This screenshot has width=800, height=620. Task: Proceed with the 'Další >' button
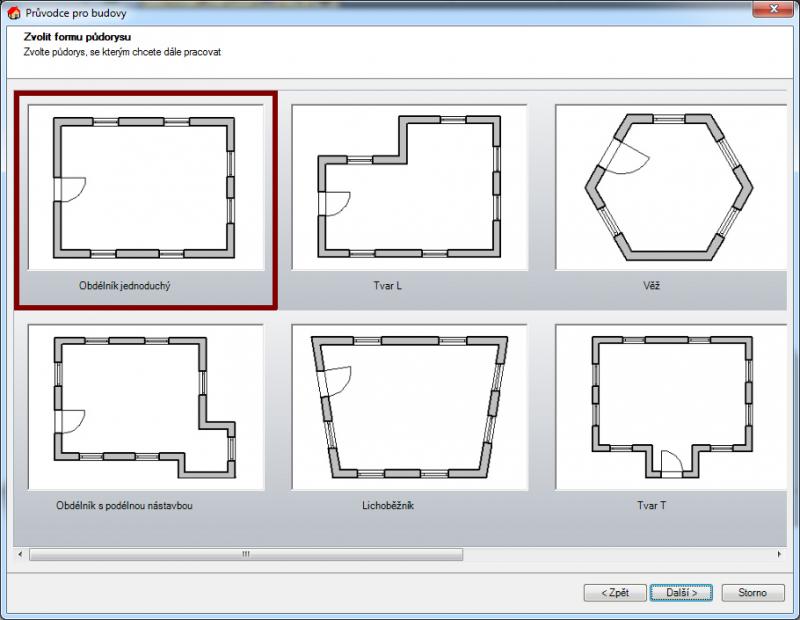(x=681, y=593)
